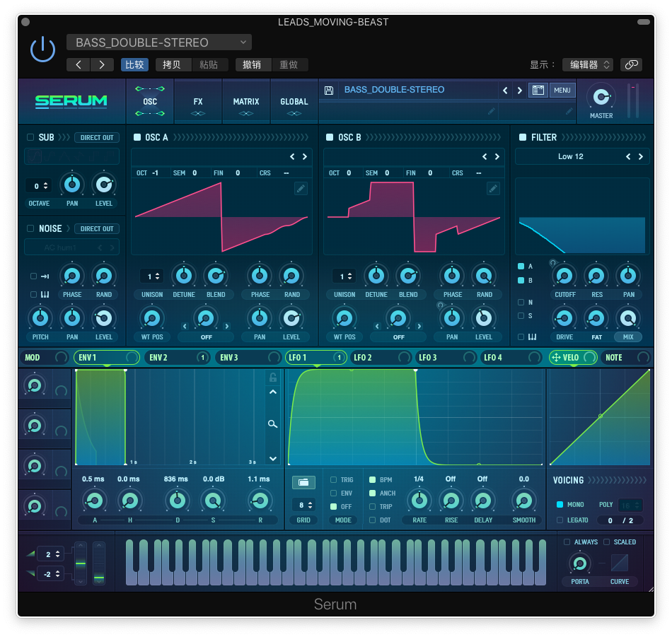Enable LEGATO voicing checkbox
Image resolution: width=672 pixels, height=637 pixels.
560,520
